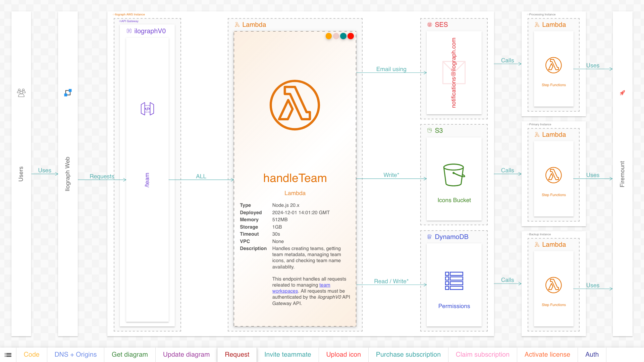
Task: Click the Ilograph Web resource icon
Action: (68, 93)
